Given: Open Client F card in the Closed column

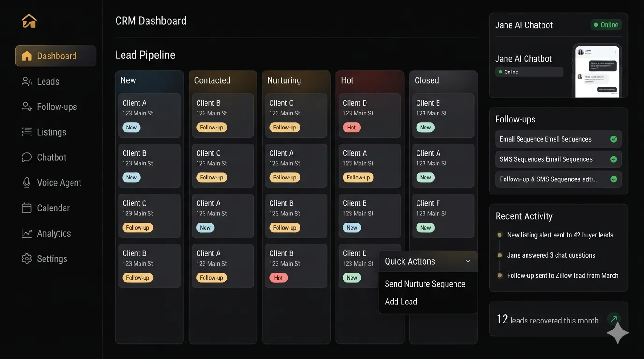Looking at the screenshot, I should 443,215.
